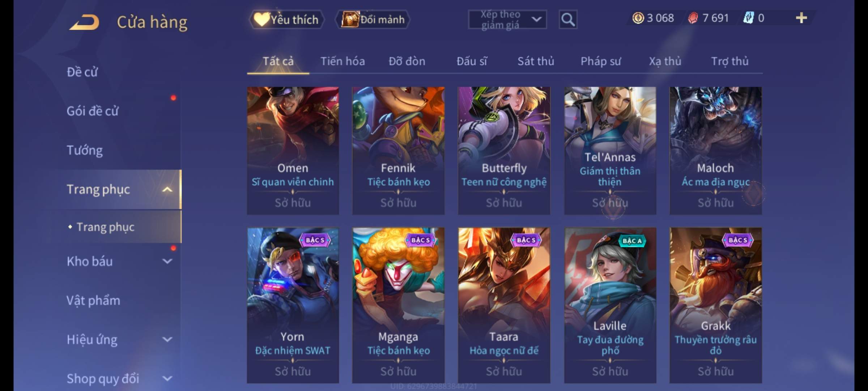868x391 pixels.
Task: Open the Gói đề cử menu item
Action: 93,111
